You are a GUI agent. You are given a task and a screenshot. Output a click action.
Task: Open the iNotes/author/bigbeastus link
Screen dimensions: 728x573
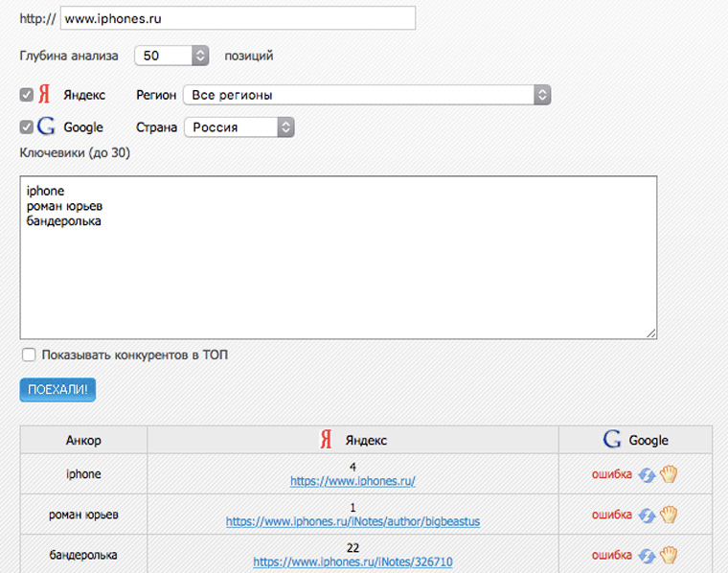coord(353,521)
